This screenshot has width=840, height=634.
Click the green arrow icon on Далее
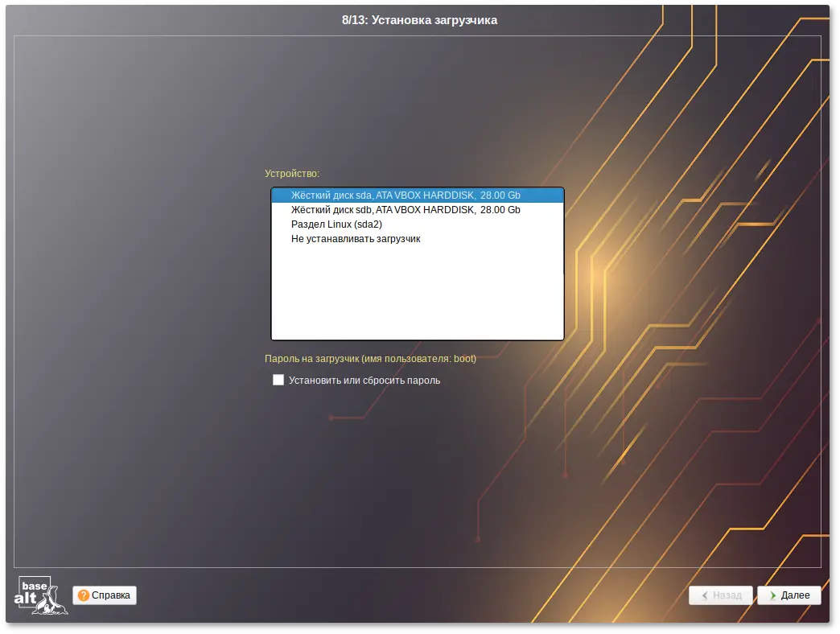772,596
